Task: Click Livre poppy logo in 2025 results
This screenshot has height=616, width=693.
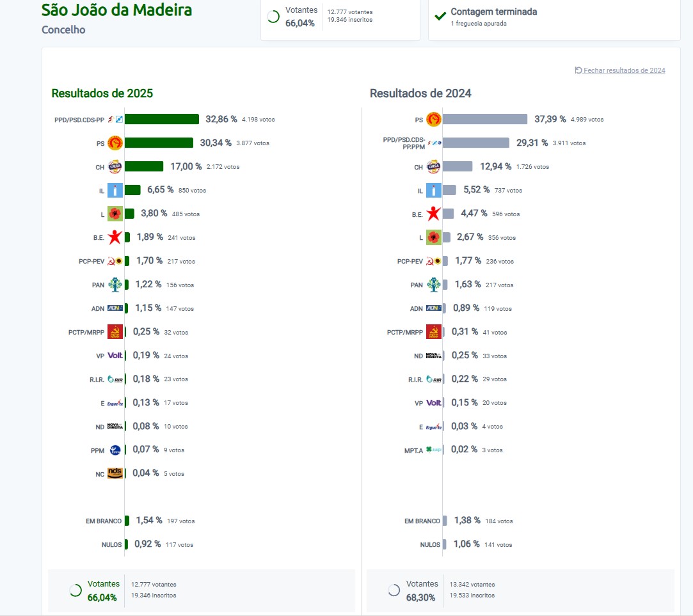Action: 115,214
